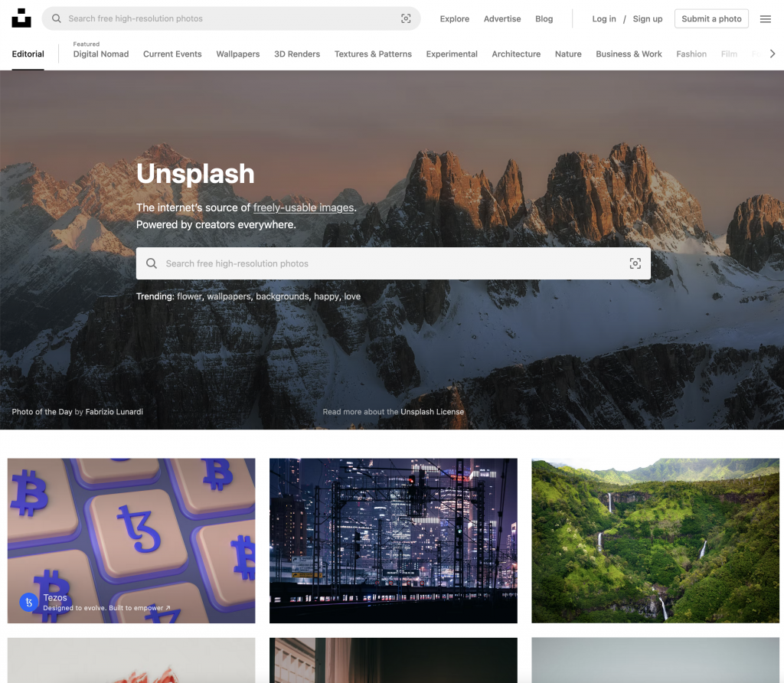Screen dimensions: 784x683
Task: Click the Tezos sponsor name link
Action: 55,597
